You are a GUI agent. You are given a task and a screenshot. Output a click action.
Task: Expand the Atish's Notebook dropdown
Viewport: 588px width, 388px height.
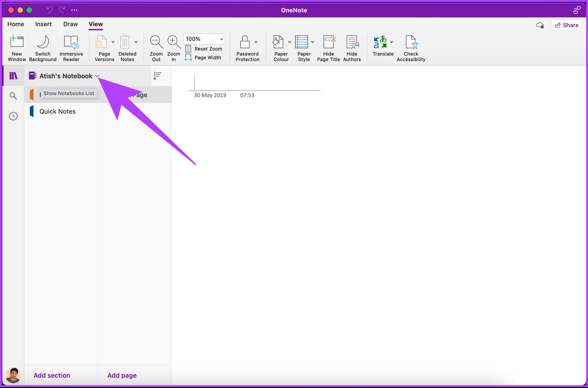point(98,76)
